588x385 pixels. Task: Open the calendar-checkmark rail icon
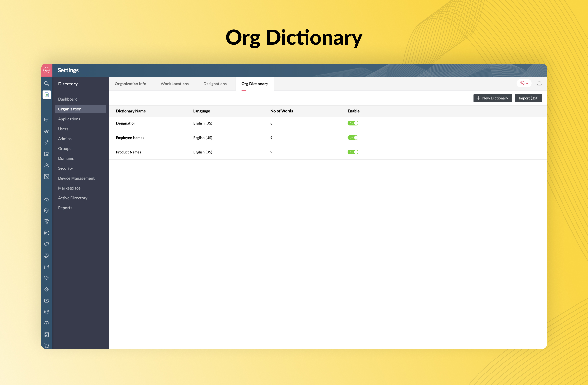point(47,233)
